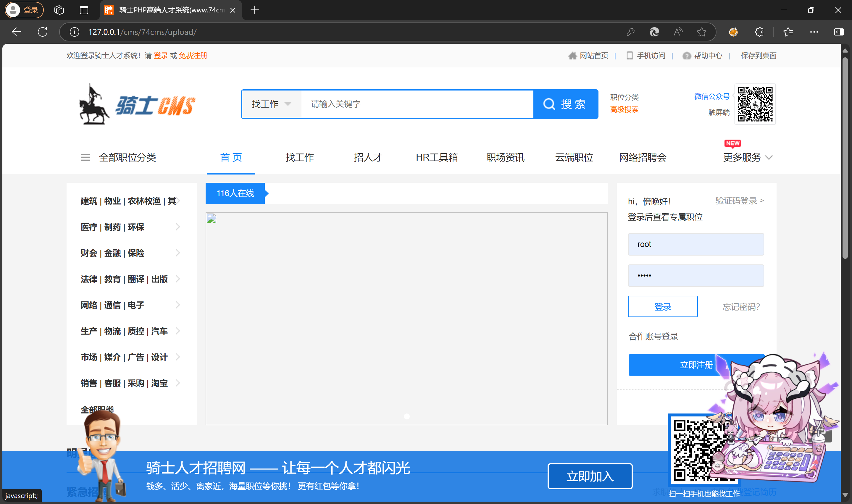This screenshot has height=504, width=852.
Task: Click the read aloud icon
Action: click(678, 32)
